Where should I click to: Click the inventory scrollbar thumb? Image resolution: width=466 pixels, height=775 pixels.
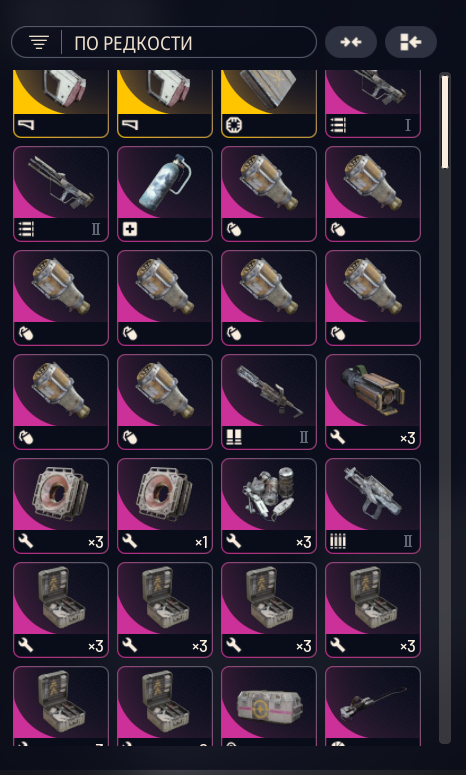coord(445,122)
